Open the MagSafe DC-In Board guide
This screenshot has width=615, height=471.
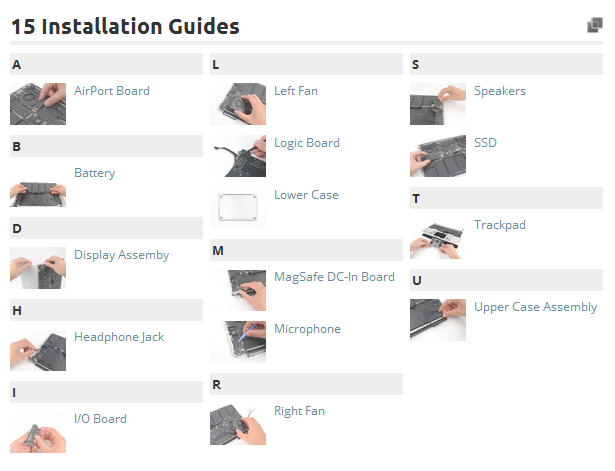click(334, 277)
